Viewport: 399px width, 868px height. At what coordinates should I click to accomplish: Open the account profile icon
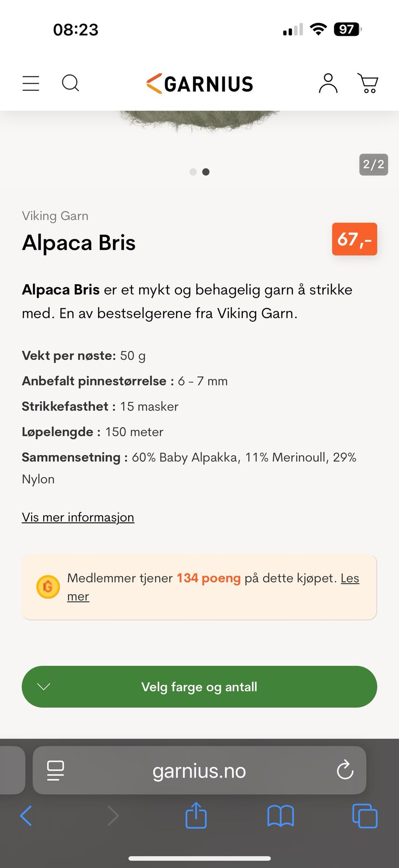pos(328,83)
